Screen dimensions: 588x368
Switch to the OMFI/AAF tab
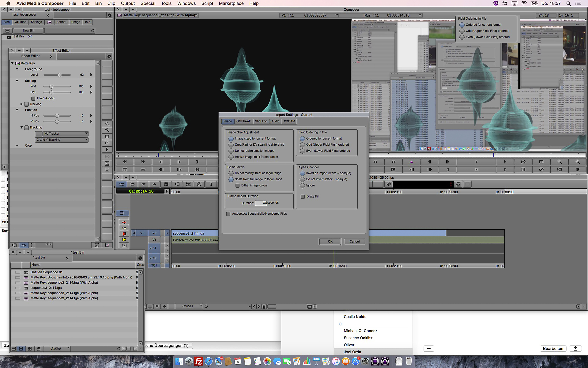click(x=243, y=121)
